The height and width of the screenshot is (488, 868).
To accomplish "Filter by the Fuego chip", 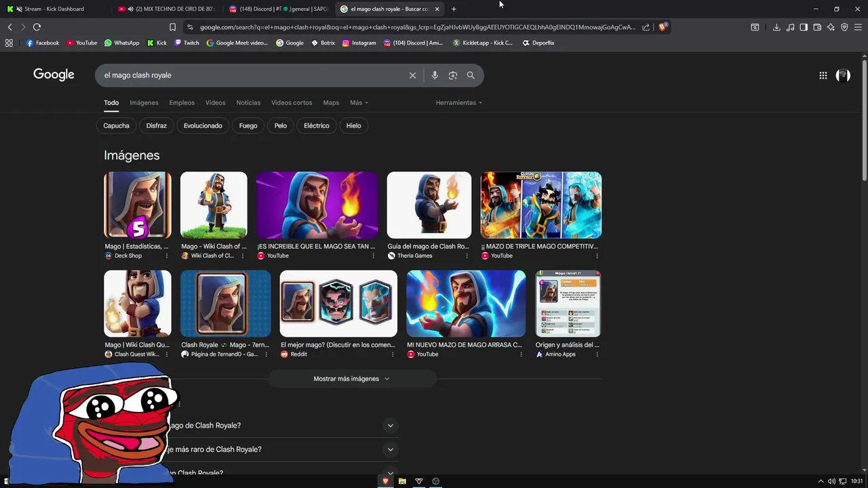I will point(248,125).
